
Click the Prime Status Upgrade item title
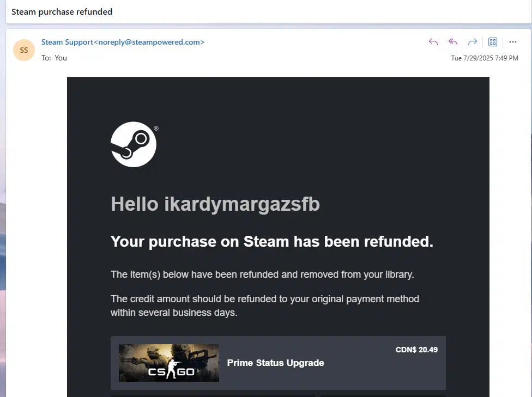(x=275, y=363)
